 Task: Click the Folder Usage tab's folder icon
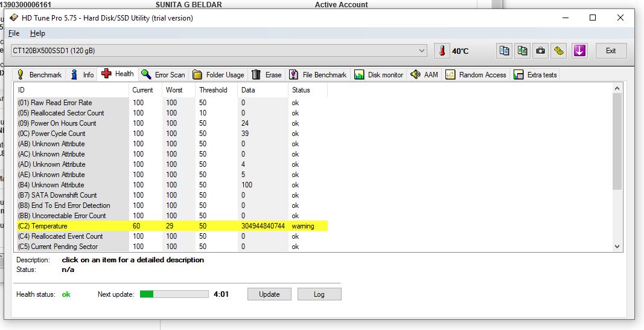point(197,74)
